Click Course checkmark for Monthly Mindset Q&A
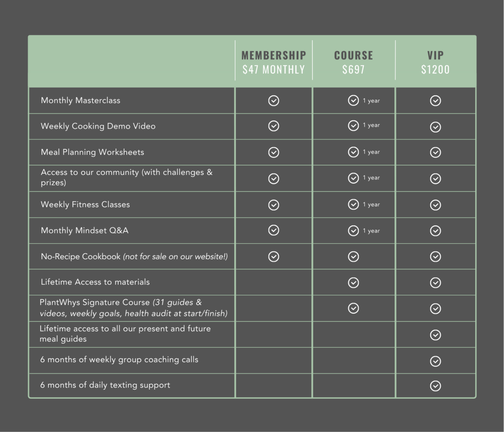Viewport: 504px width, 432px height. click(x=353, y=231)
